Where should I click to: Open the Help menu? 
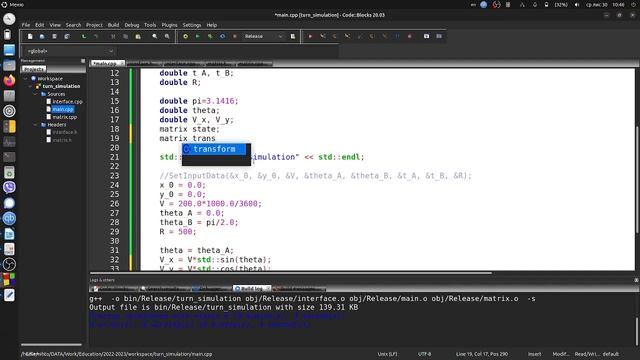tap(212, 25)
